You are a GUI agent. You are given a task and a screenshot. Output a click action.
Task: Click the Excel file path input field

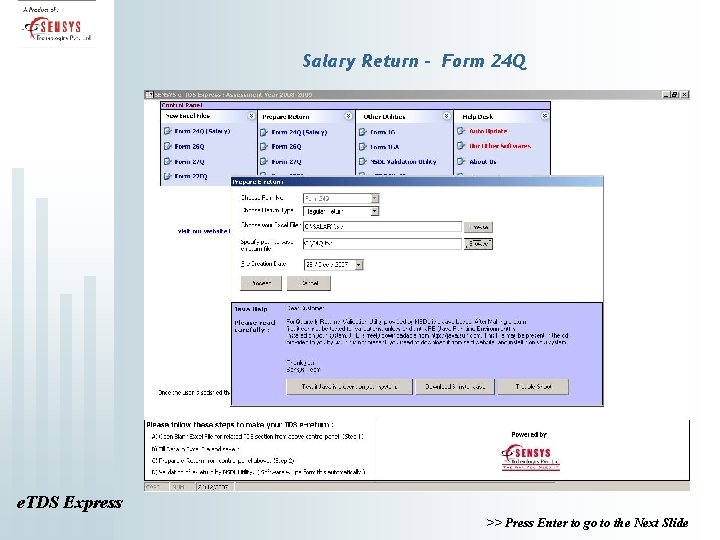pos(382,226)
